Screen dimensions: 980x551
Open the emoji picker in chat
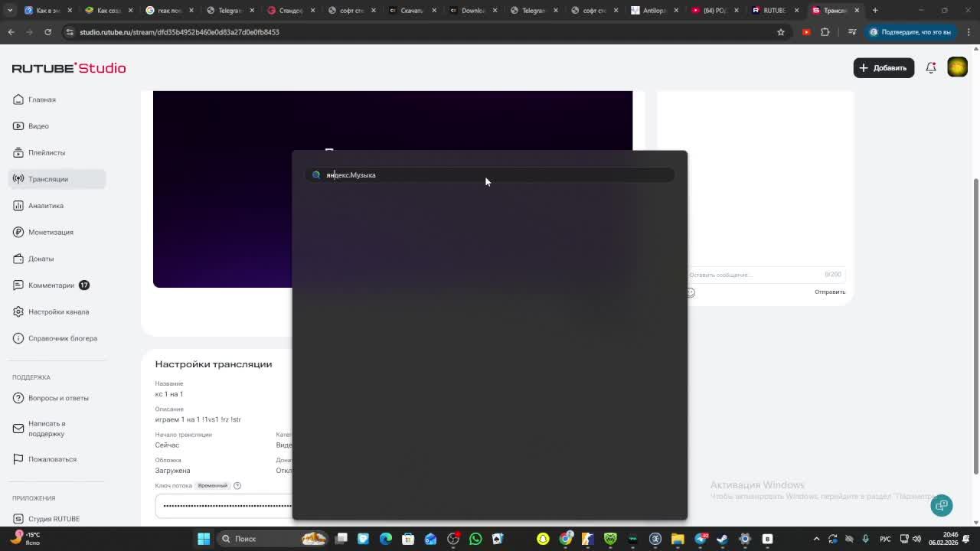pos(691,292)
